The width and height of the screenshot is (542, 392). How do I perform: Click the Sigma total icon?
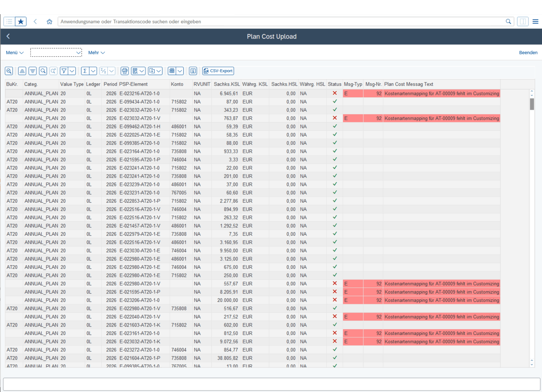coord(85,71)
